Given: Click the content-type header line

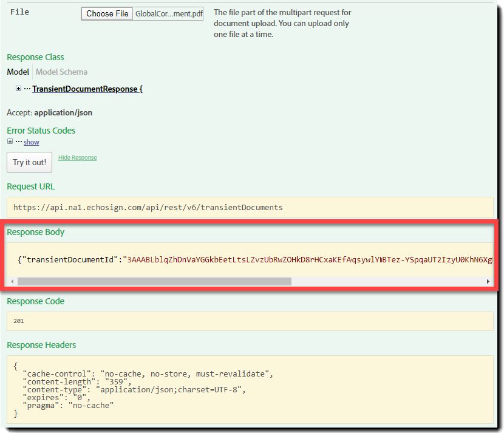Looking at the screenshot, I should (x=134, y=390).
